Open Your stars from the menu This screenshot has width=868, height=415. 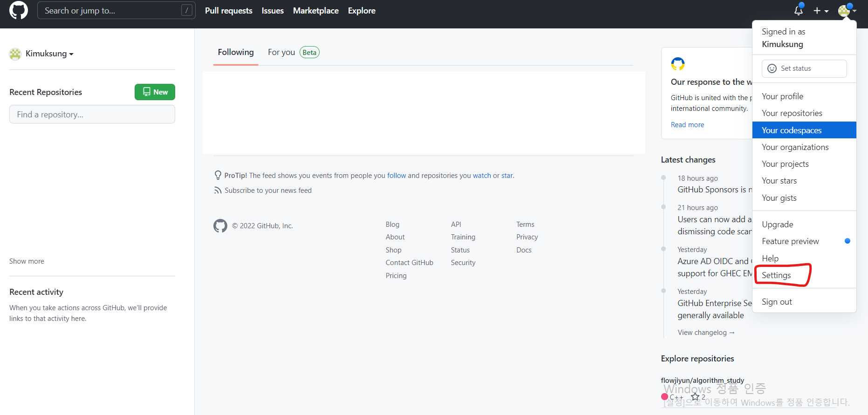(x=804, y=181)
